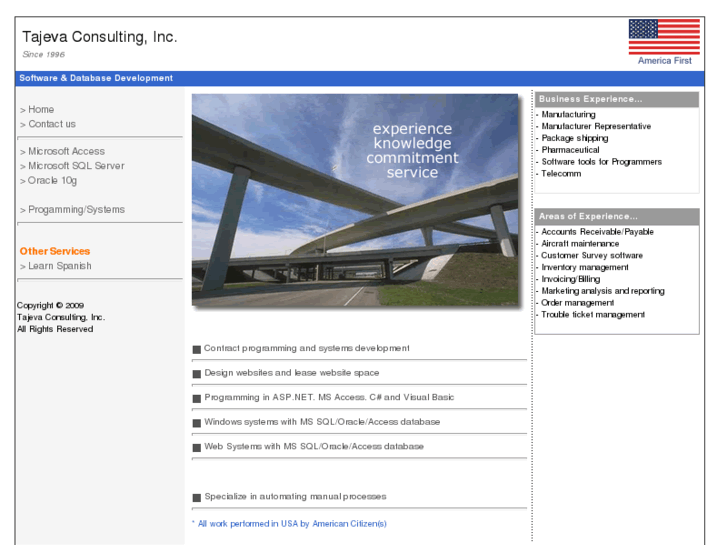The height and width of the screenshot is (545, 727).
Task: Click the 'Inventory management' entry
Action: point(585,267)
